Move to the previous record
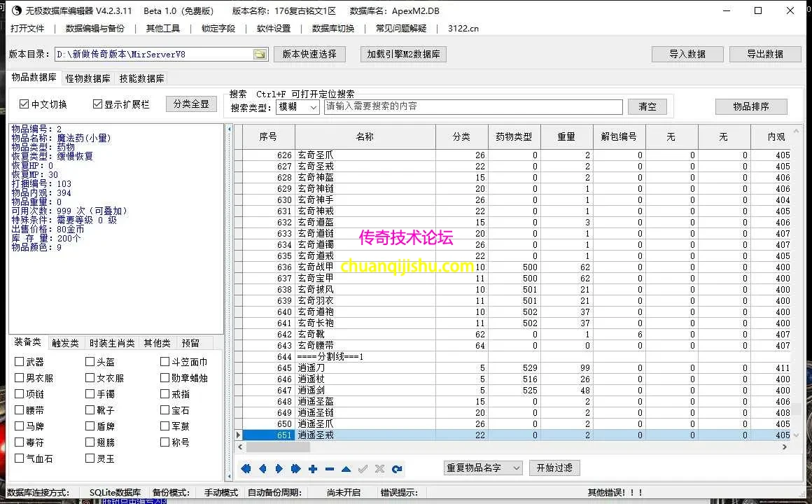This screenshot has width=812, height=504. [x=262, y=468]
